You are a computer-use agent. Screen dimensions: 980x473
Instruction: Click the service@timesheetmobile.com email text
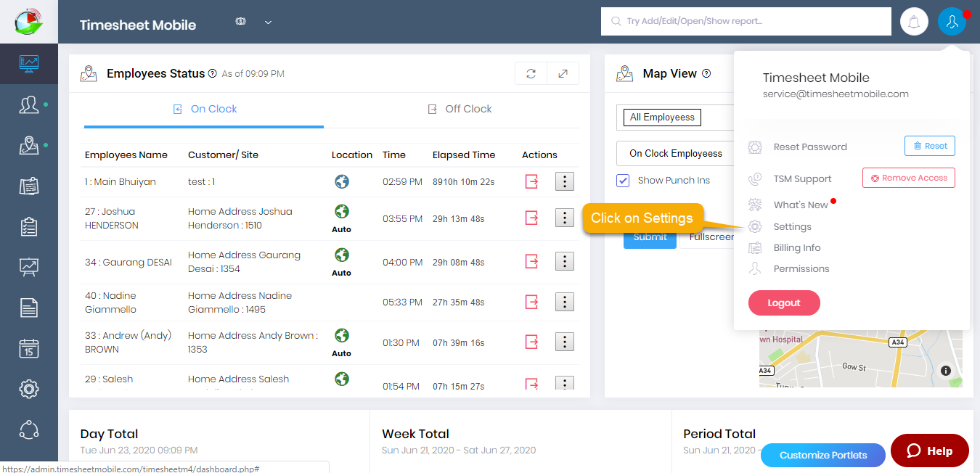pyautogui.click(x=836, y=94)
